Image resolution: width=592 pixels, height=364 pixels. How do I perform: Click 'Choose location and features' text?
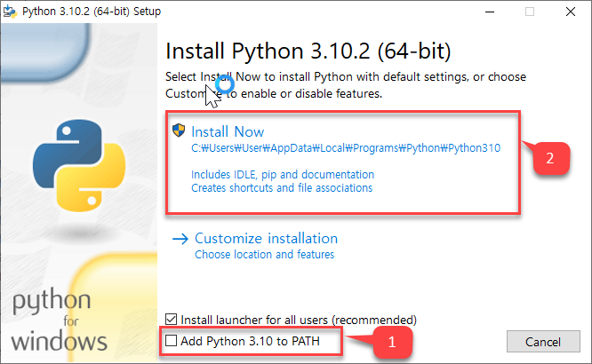pos(264,255)
